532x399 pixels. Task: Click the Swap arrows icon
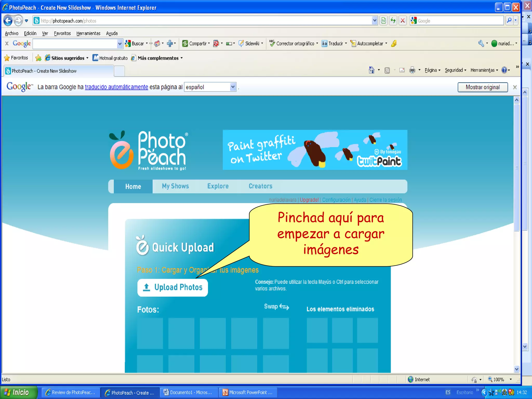tap(284, 307)
